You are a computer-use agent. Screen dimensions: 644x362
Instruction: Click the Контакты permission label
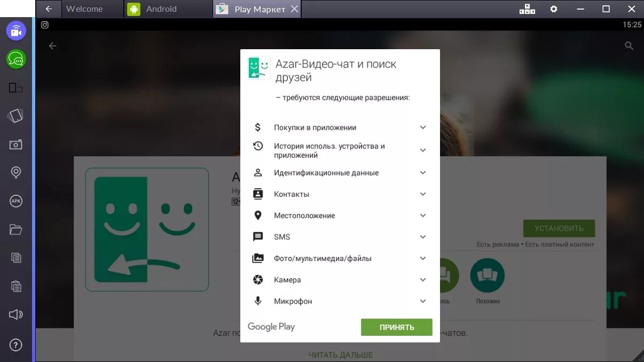(292, 194)
